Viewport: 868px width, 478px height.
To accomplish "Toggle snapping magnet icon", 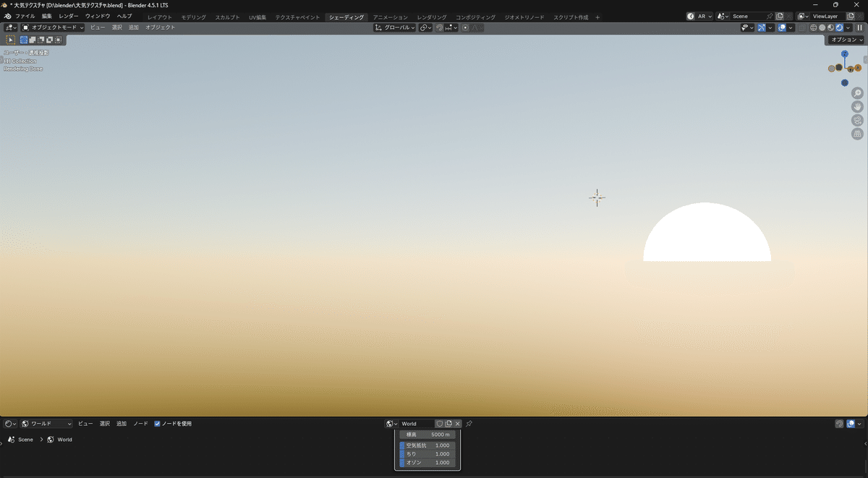I will pyautogui.click(x=439, y=27).
